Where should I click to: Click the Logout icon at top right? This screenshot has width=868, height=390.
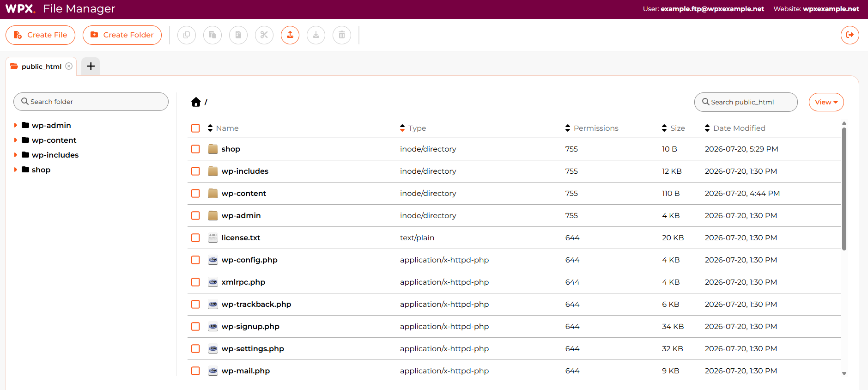click(850, 35)
